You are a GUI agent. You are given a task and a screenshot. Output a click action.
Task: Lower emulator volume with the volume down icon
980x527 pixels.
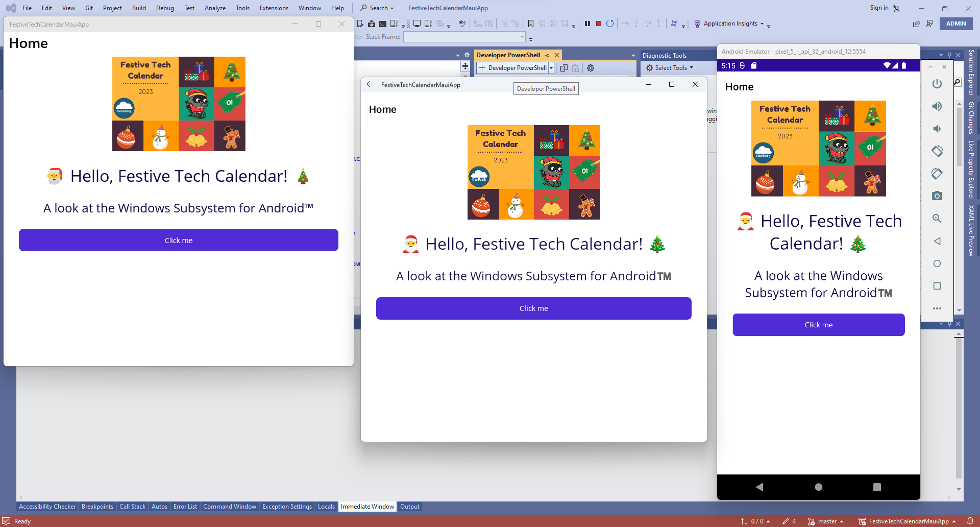click(x=937, y=129)
